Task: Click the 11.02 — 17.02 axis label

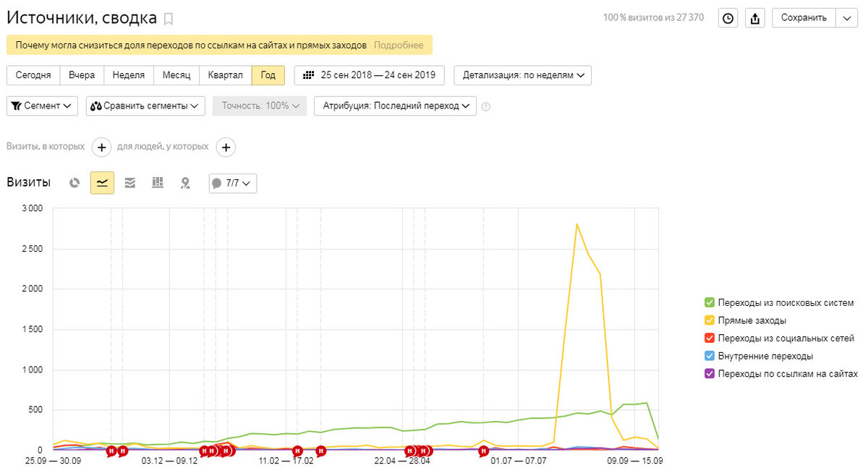Action: click(286, 460)
